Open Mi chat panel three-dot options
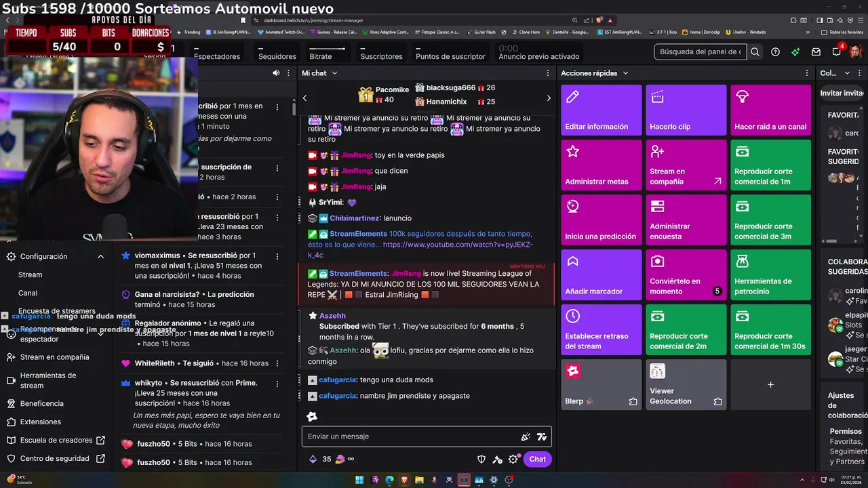This screenshot has height=488, width=868. (x=548, y=73)
